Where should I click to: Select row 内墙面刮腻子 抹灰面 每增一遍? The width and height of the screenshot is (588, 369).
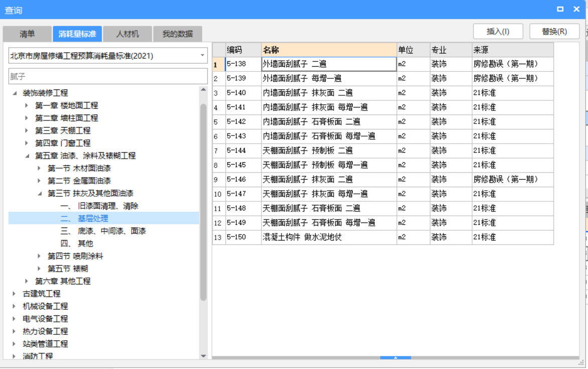pyautogui.click(x=383, y=107)
